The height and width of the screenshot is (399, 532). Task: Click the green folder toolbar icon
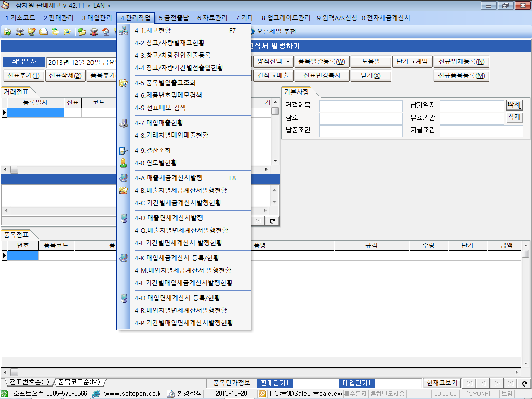[x=82, y=31]
